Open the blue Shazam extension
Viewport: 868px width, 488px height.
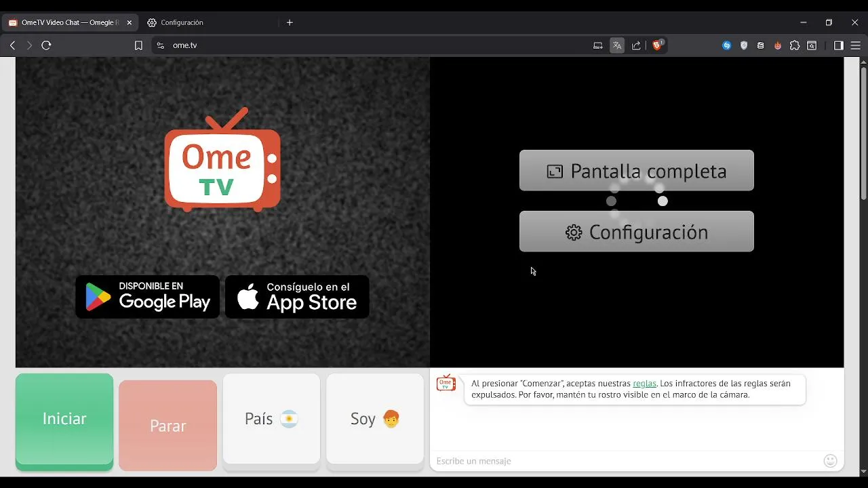click(727, 45)
